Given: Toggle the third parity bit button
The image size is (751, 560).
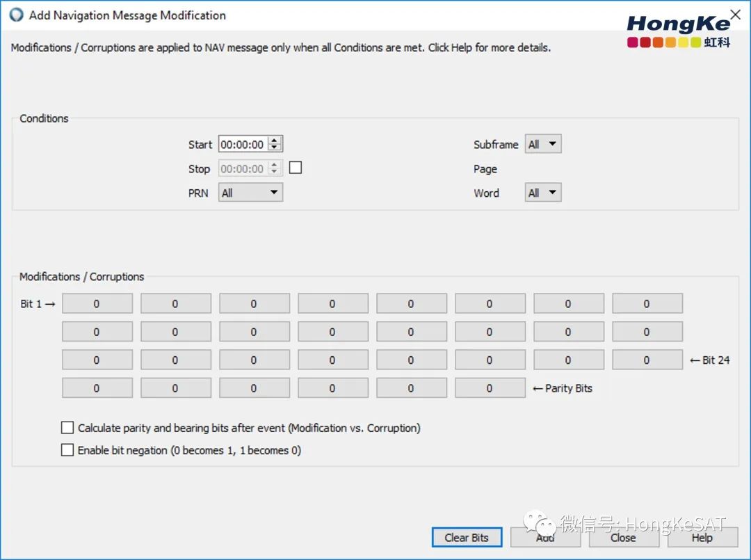Looking at the screenshot, I should 255,388.
